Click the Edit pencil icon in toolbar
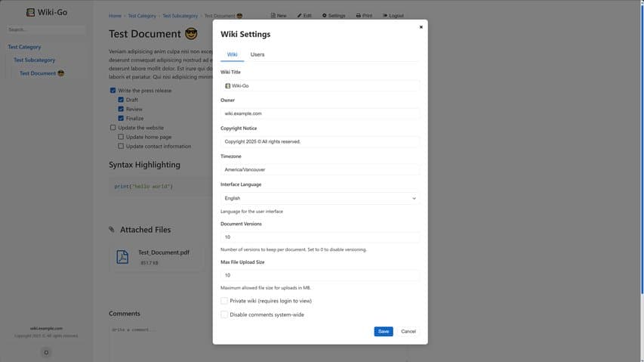The height and width of the screenshot is (362, 644). (299, 16)
